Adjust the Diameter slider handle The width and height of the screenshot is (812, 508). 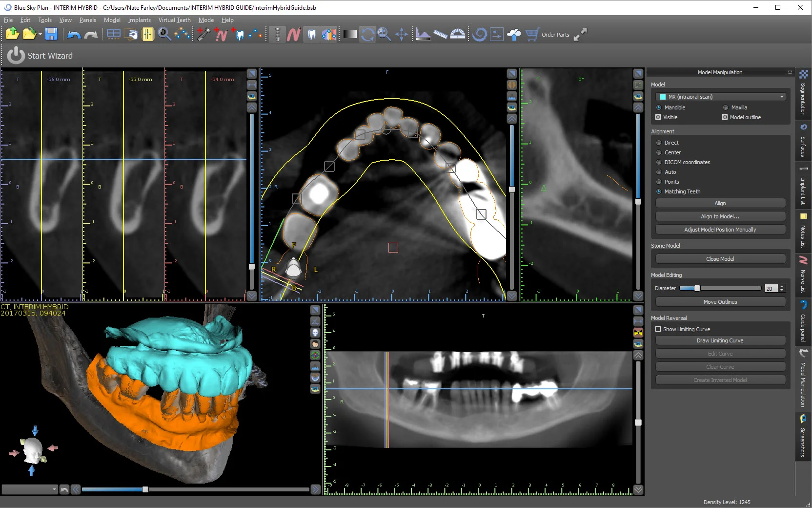click(x=697, y=288)
